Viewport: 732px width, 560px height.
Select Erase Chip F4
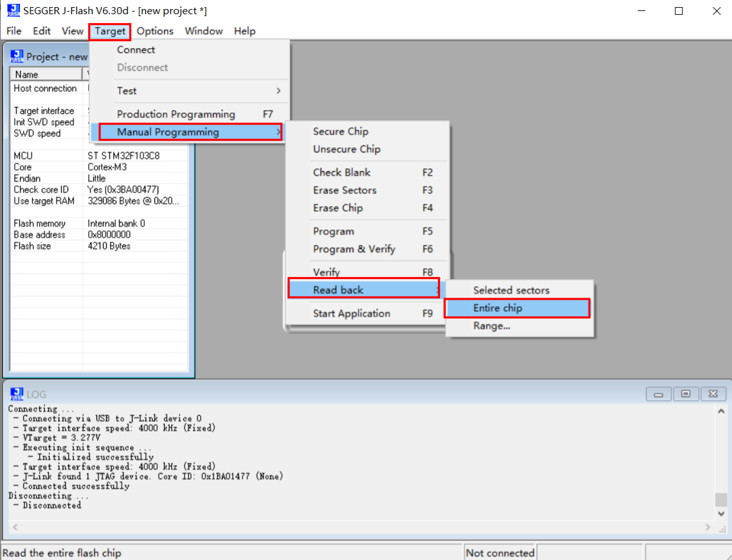pyautogui.click(x=367, y=208)
